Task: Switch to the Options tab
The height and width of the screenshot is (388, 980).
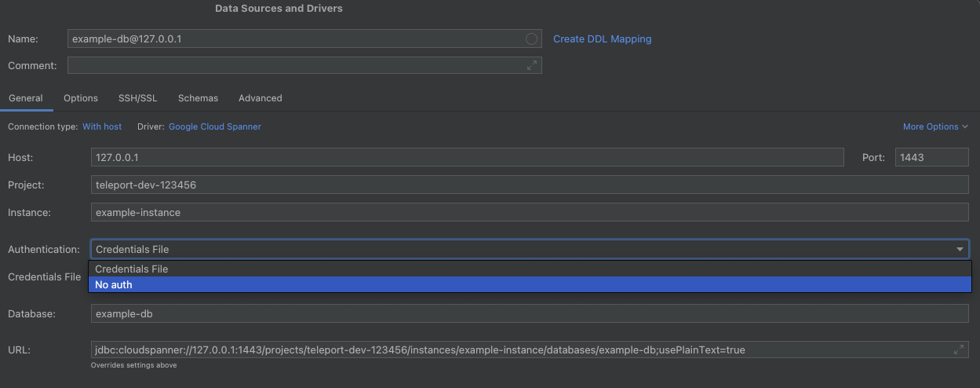Action: (x=81, y=98)
